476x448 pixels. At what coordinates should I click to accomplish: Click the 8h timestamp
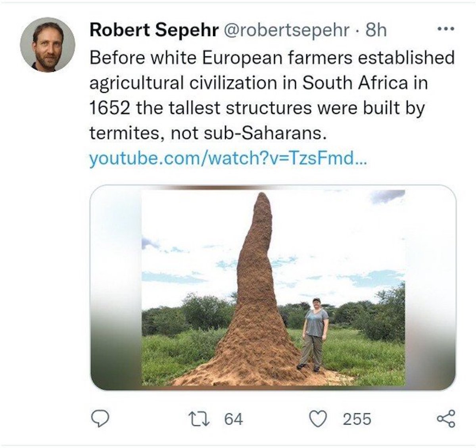pos(376,30)
